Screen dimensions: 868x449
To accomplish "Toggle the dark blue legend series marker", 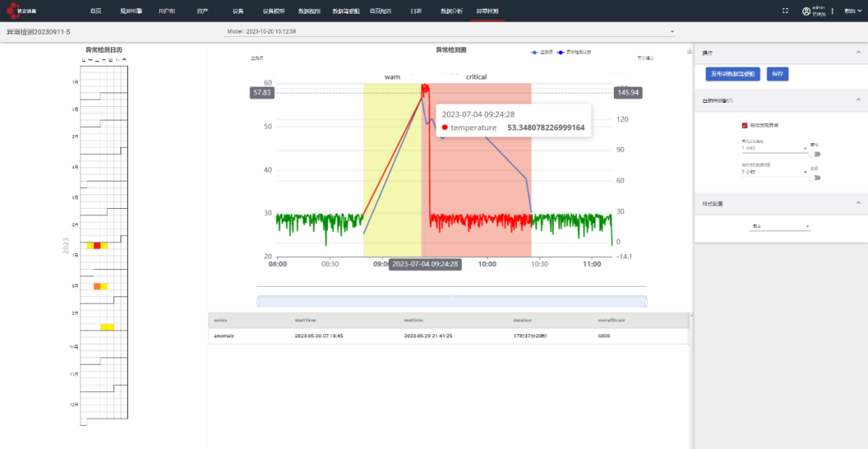I will (562, 52).
